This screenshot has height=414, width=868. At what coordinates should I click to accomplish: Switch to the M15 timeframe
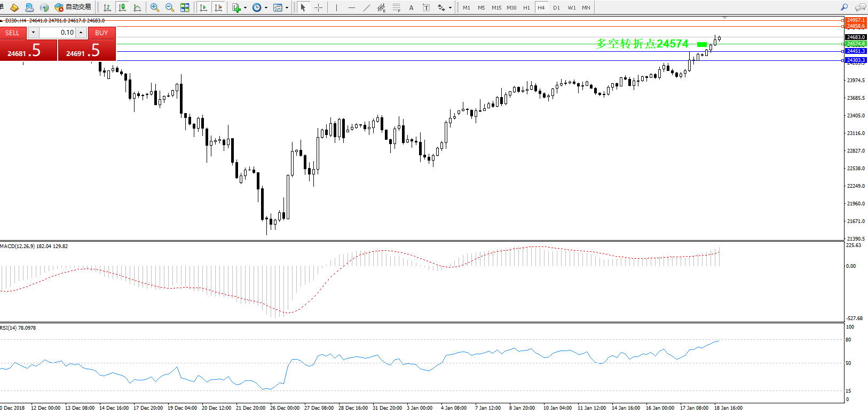[496, 7]
